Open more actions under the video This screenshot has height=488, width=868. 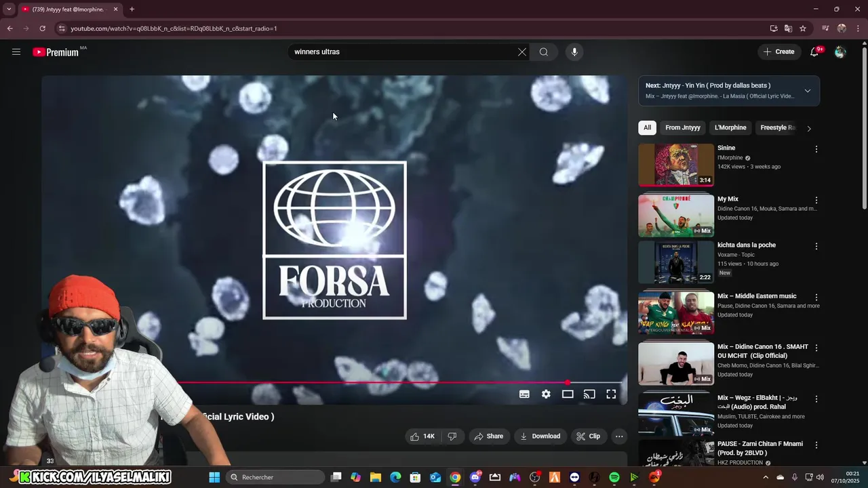(x=619, y=436)
